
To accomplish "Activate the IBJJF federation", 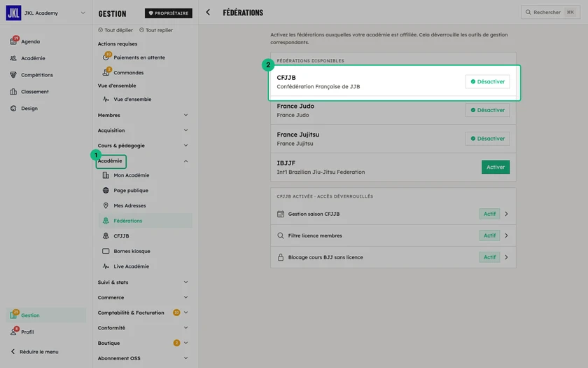I will click(x=496, y=167).
